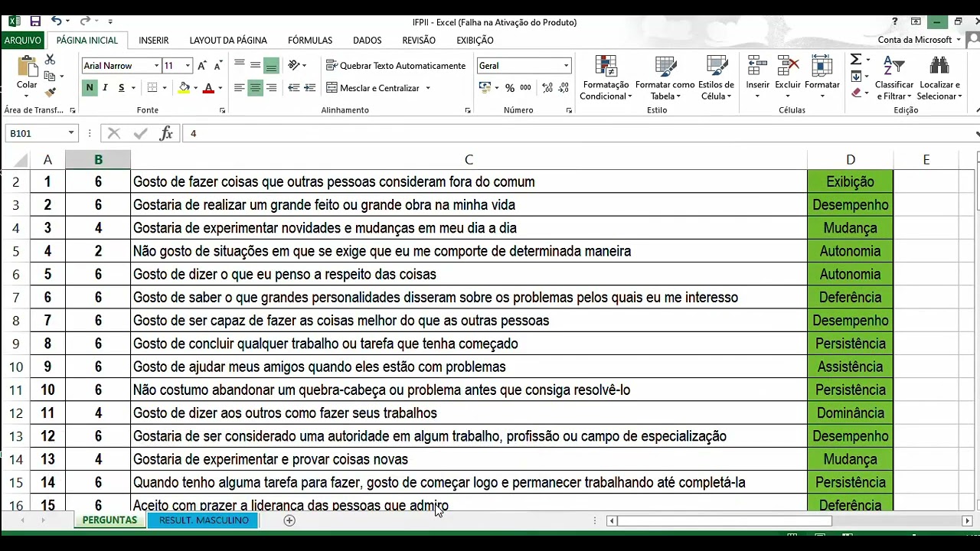The image size is (980, 551).
Task: Center text horizontally
Action: (255, 88)
